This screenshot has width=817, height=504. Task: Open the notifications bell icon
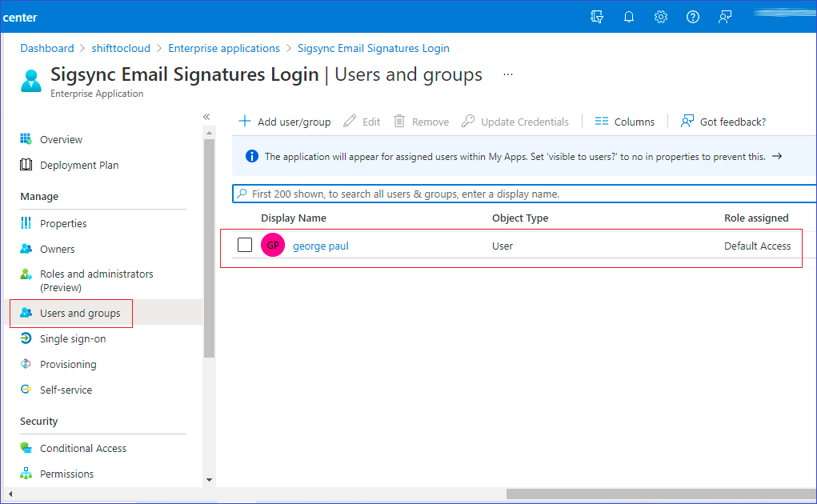[629, 17]
